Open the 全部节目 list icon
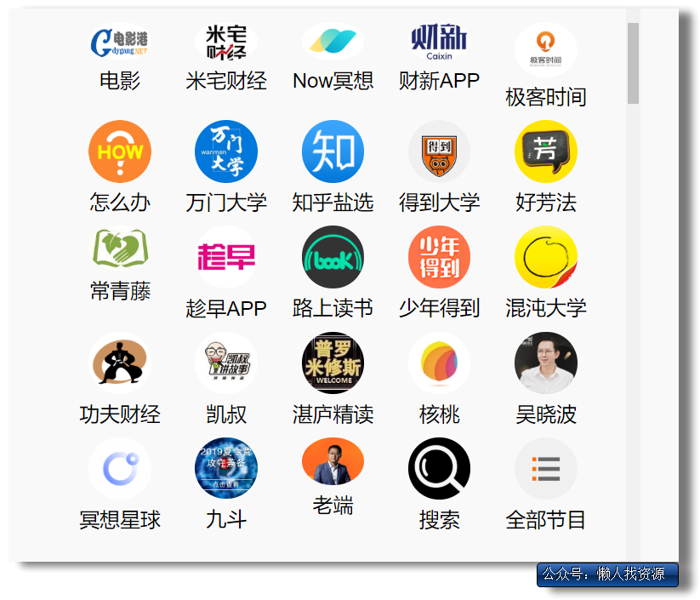Viewport: 700px width, 600px height. [545, 469]
